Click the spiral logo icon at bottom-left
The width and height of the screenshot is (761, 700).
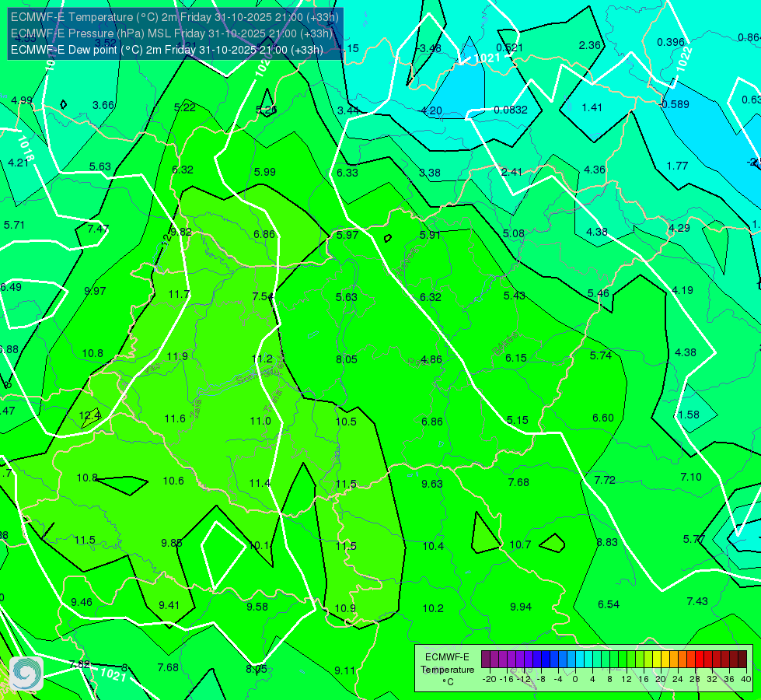click(x=26, y=674)
